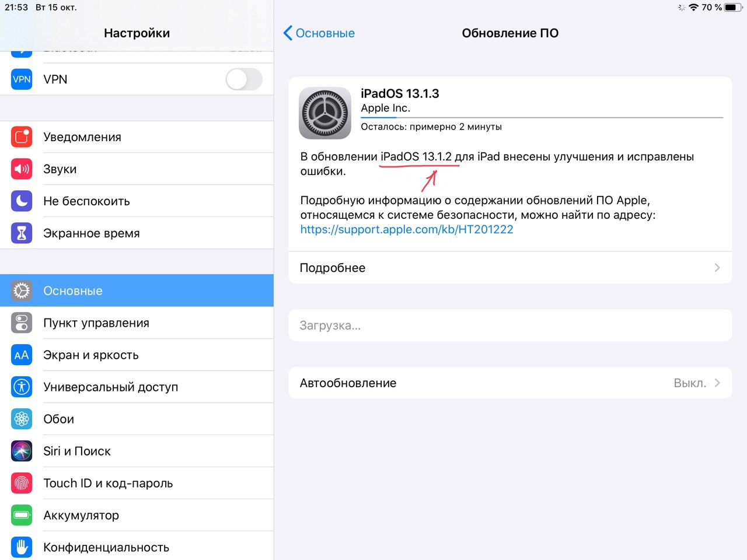Open Экран и яркость settings
Image resolution: width=747 pixels, height=560 pixels.
[137, 355]
